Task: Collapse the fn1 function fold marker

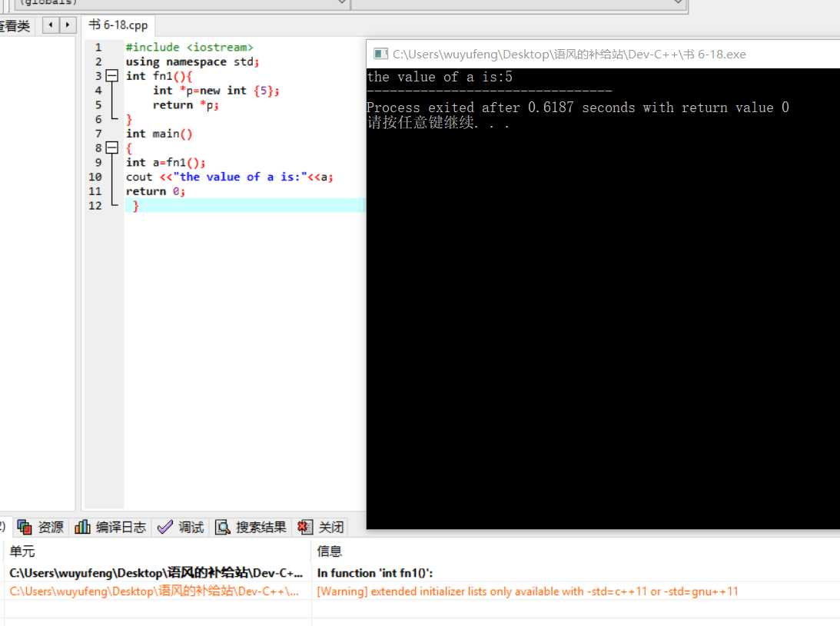Action: pyautogui.click(x=111, y=76)
